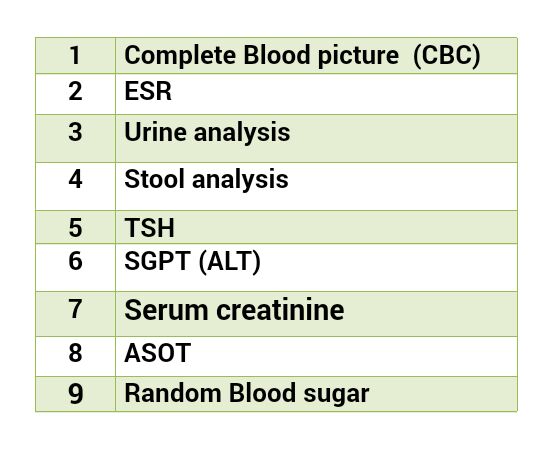The height and width of the screenshot is (454, 553).
Task: Click row number 1 cell
Action: point(75,56)
